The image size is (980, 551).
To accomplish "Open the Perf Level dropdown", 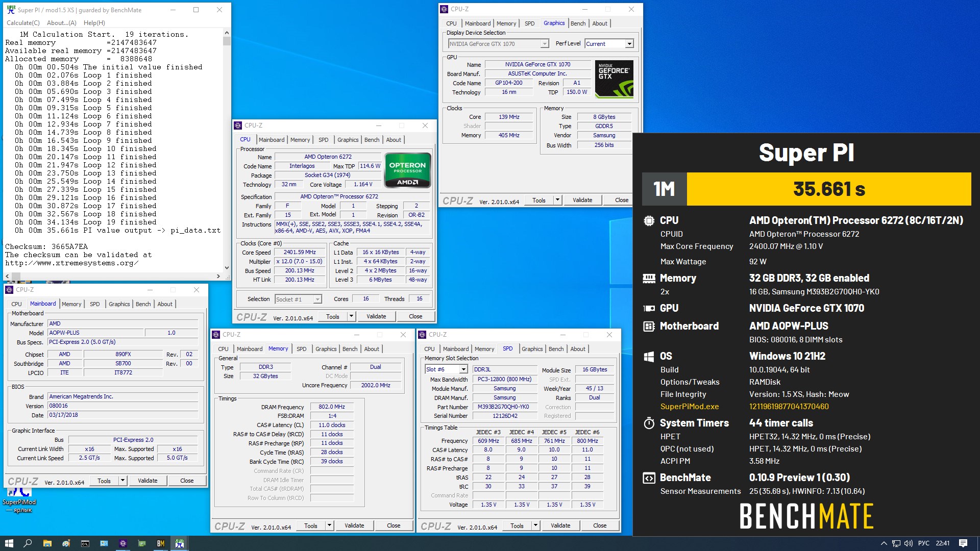I will (x=609, y=44).
